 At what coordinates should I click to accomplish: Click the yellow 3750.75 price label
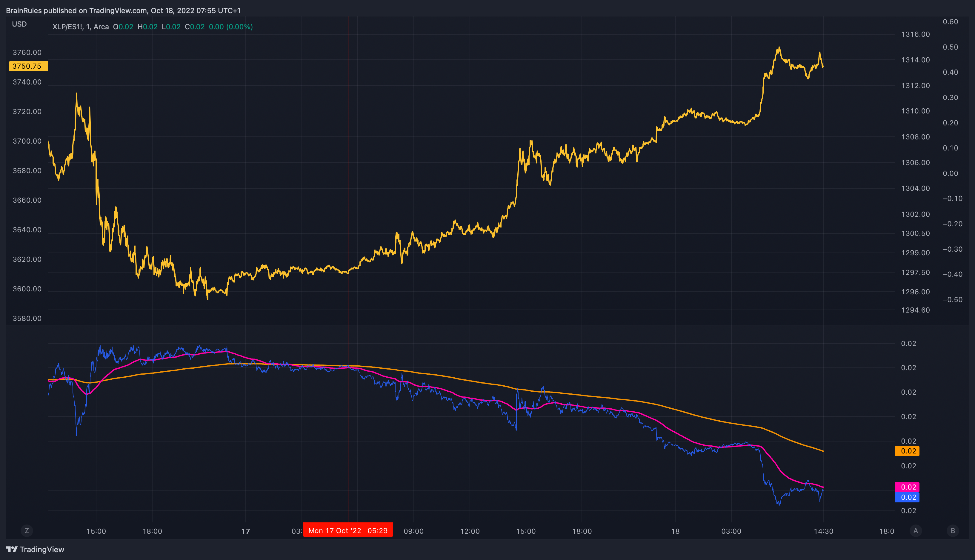28,66
